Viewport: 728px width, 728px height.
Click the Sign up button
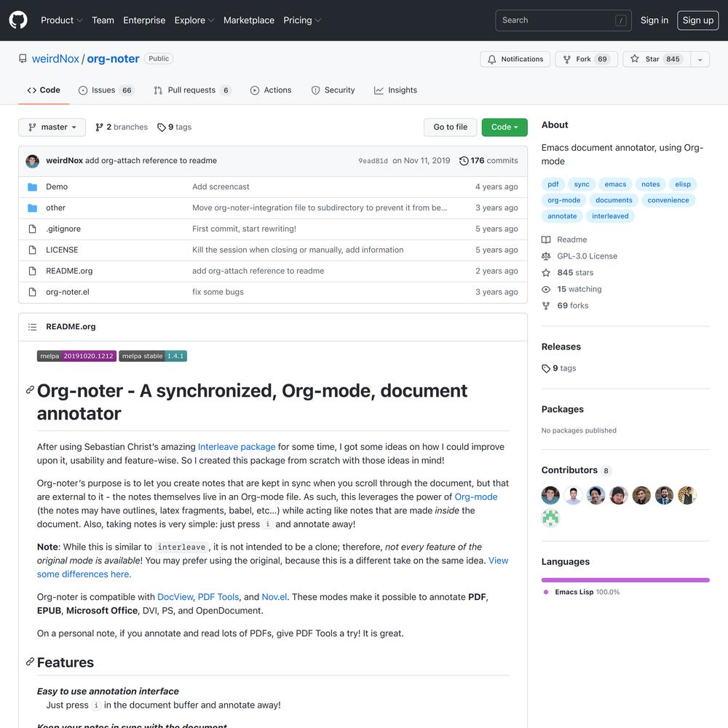(698, 20)
